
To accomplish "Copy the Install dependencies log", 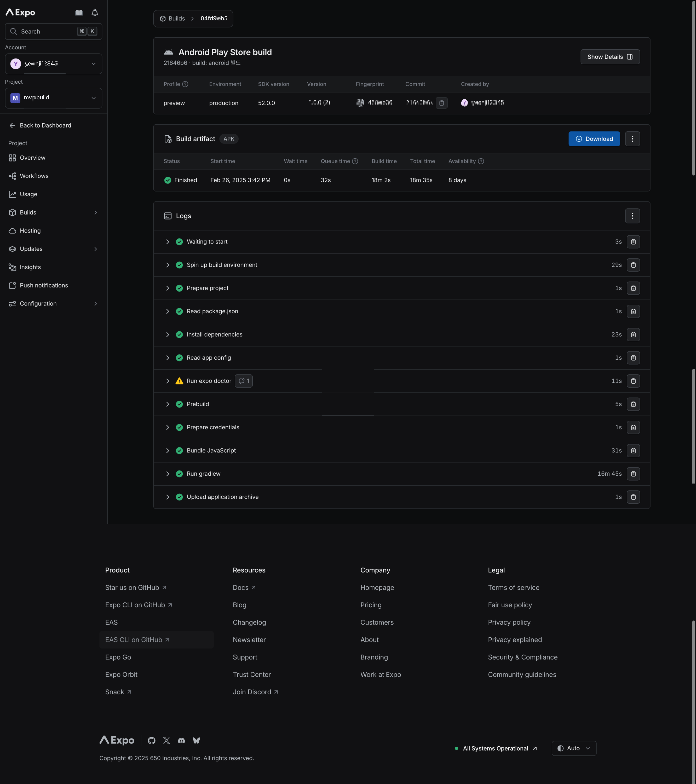I will click(633, 335).
